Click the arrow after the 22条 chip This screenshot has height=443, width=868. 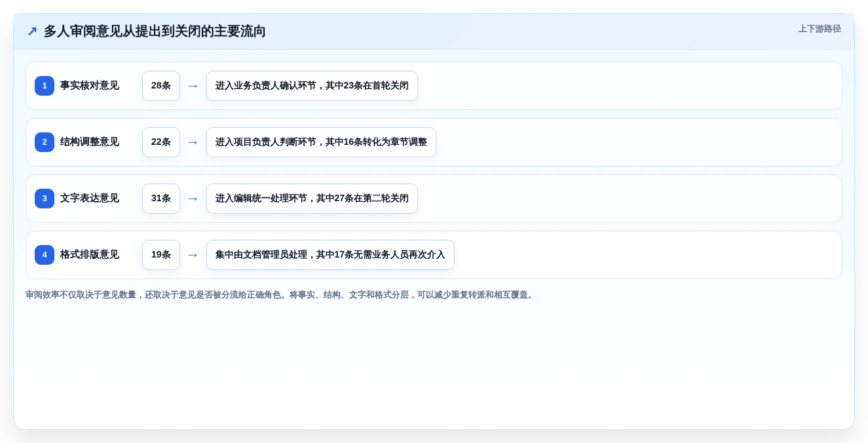coord(193,142)
